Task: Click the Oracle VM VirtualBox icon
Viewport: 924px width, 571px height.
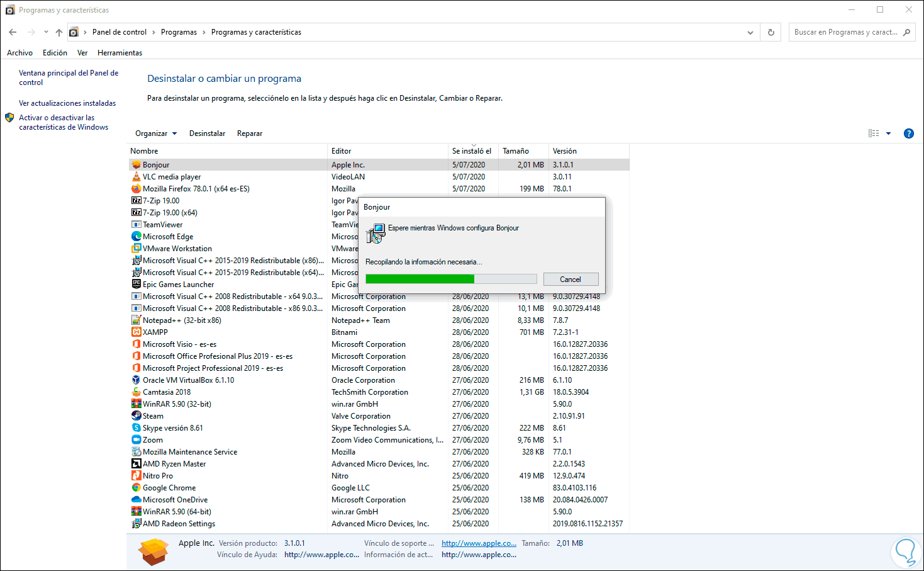Action: [136, 380]
